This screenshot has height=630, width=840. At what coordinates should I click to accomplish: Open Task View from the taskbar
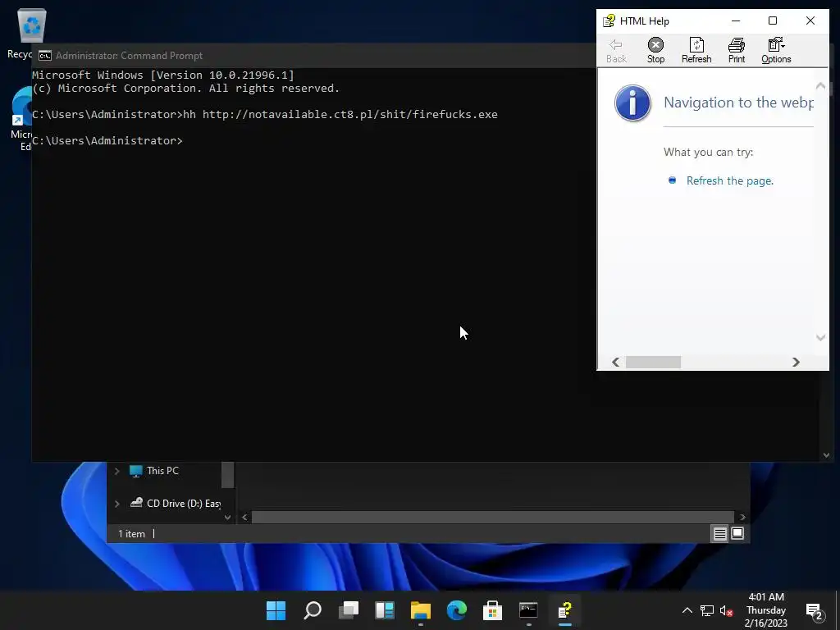(x=348, y=610)
